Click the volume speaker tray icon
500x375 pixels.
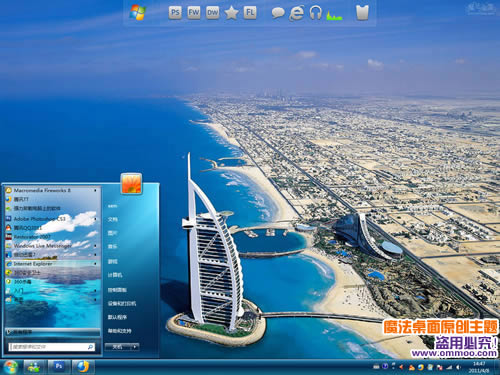pyautogui.click(x=459, y=367)
